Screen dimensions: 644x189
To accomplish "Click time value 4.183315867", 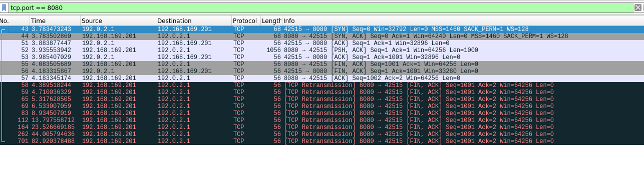I will pos(51,71).
